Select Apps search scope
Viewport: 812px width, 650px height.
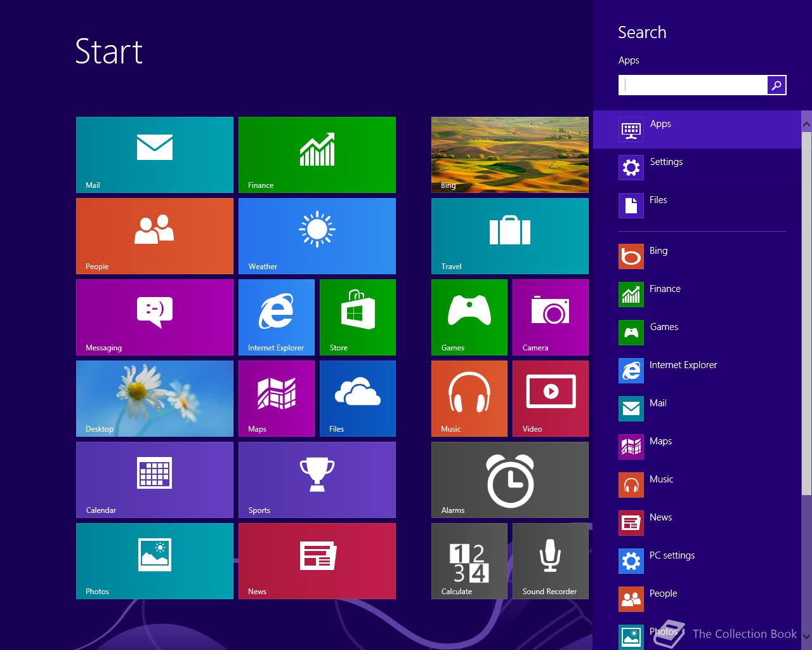pos(697,129)
